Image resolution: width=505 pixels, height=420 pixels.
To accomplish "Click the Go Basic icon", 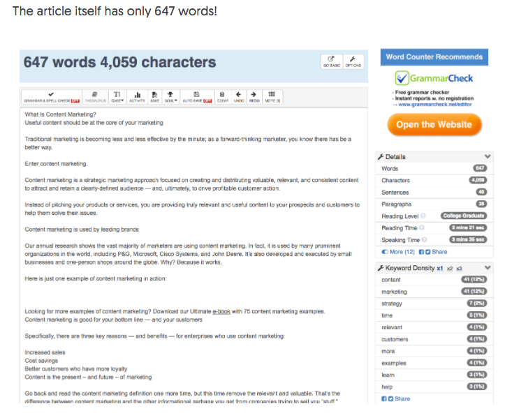I will coord(331,61).
